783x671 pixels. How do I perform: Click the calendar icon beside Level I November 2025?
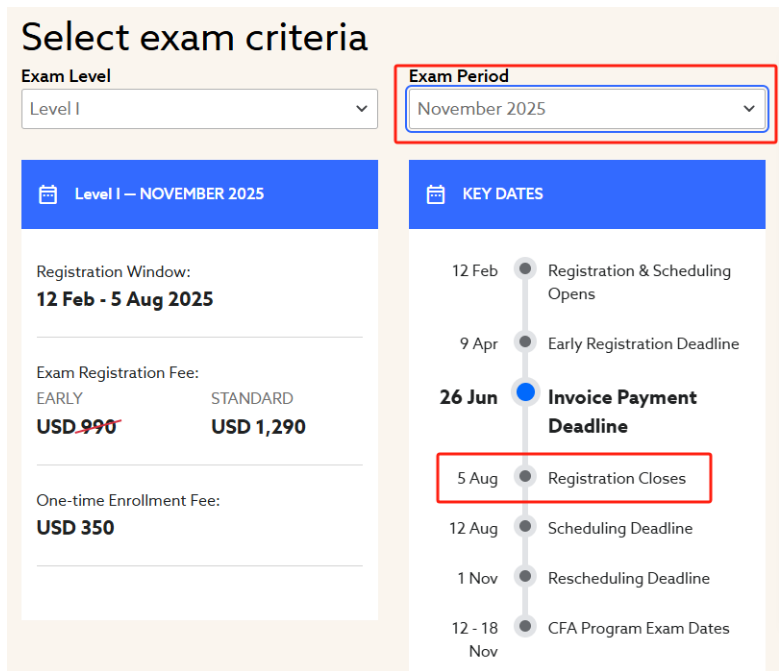[48, 194]
